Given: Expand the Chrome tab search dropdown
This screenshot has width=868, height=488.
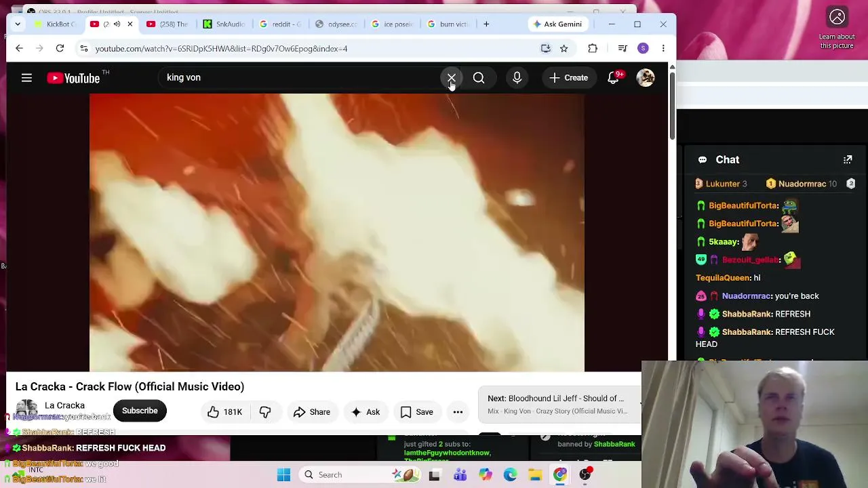Looking at the screenshot, I should tap(18, 24).
